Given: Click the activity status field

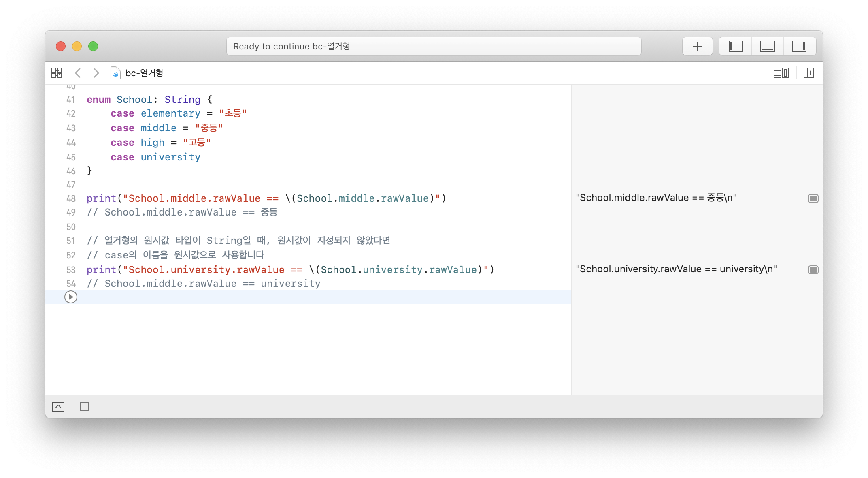Looking at the screenshot, I should pyautogui.click(x=433, y=46).
